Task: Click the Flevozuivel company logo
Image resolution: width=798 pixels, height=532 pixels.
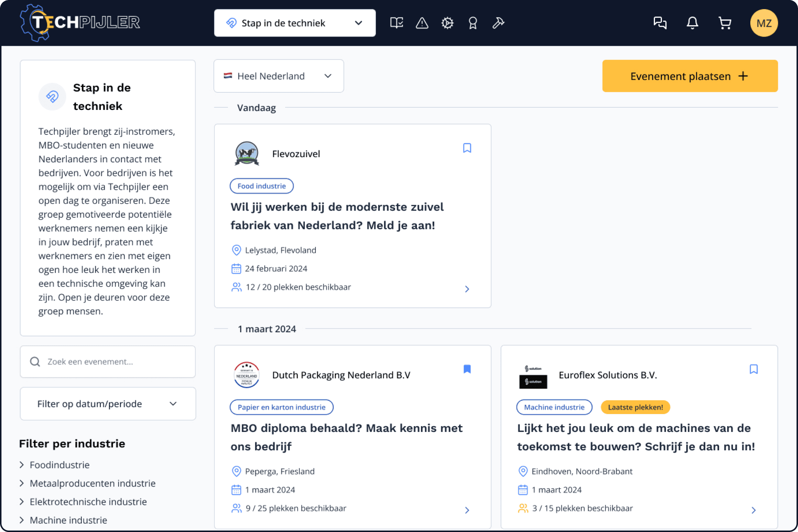Action: pos(247,154)
